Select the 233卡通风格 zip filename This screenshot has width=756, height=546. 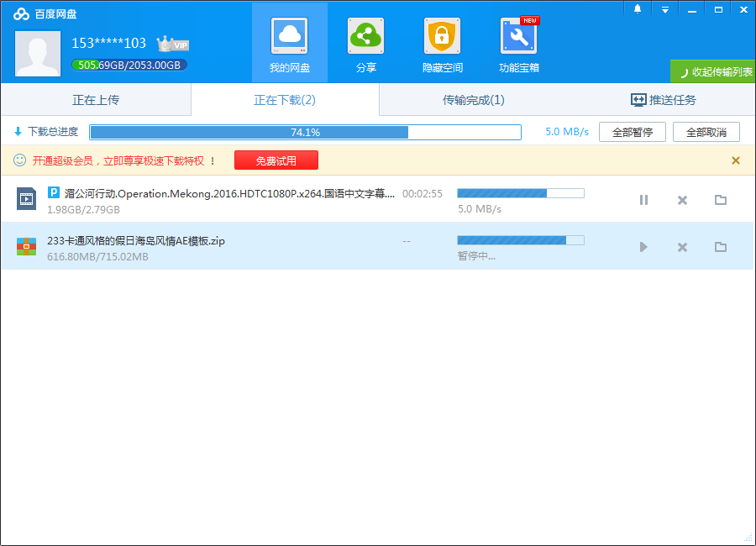click(136, 241)
